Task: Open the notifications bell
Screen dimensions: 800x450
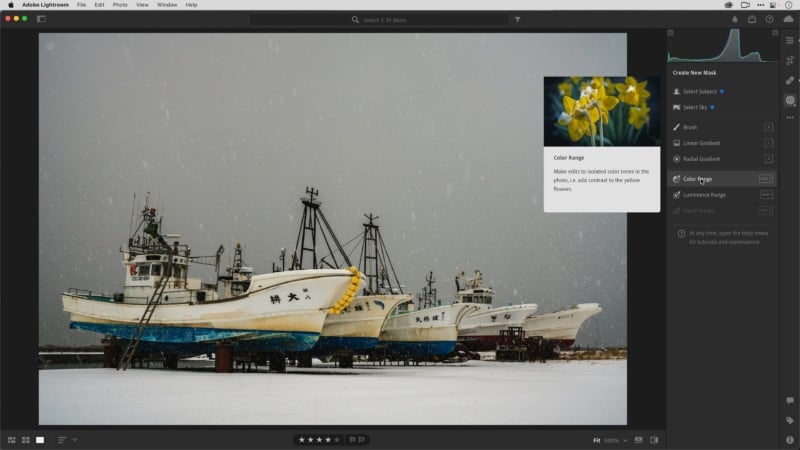Action: tap(735, 19)
